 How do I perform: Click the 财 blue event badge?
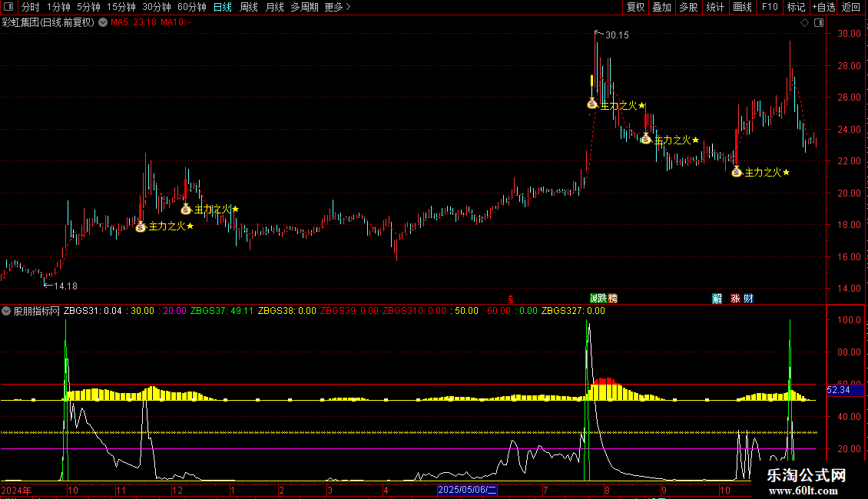(748, 298)
